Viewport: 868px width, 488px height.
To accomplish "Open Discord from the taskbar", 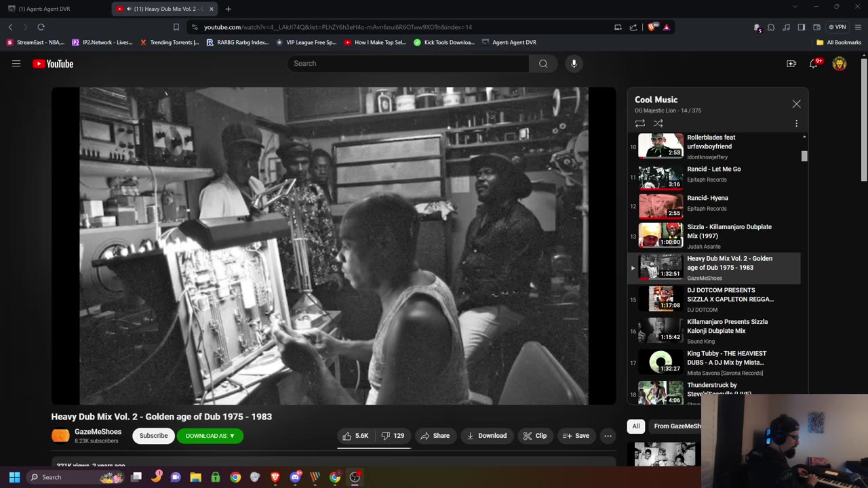I will [x=295, y=477].
